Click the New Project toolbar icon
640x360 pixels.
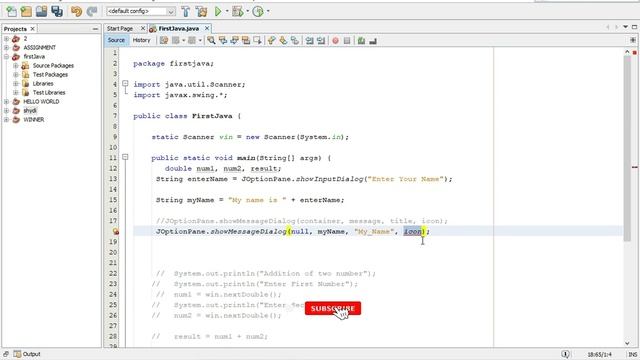(27, 11)
